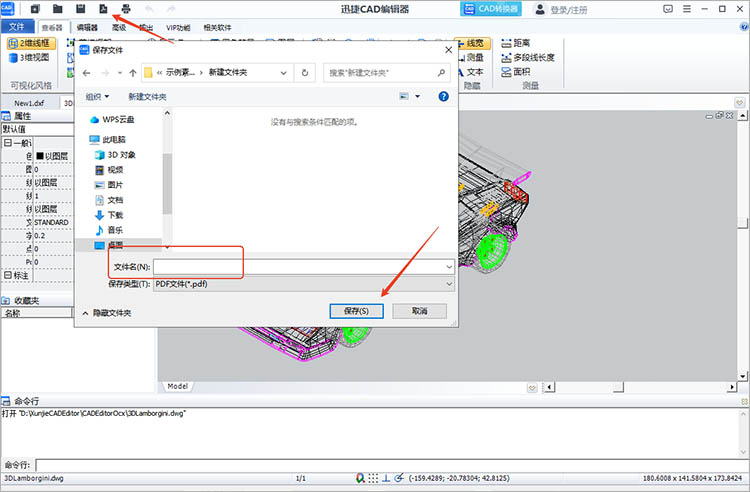The width and height of the screenshot is (750, 492).
Task: Click the horizontal scrollbar under the drawing
Action: pos(639,387)
